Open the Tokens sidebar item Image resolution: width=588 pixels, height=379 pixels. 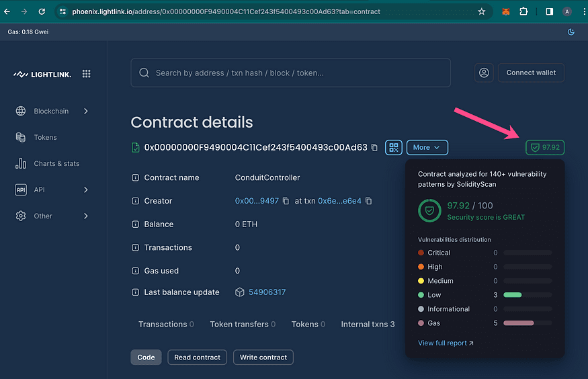(x=45, y=137)
